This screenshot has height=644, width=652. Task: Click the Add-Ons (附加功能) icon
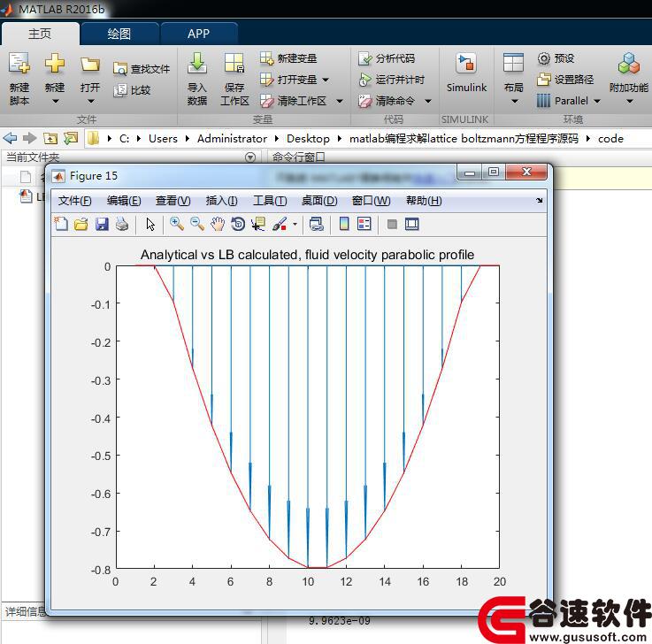pyautogui.click(x=629, y=63)
